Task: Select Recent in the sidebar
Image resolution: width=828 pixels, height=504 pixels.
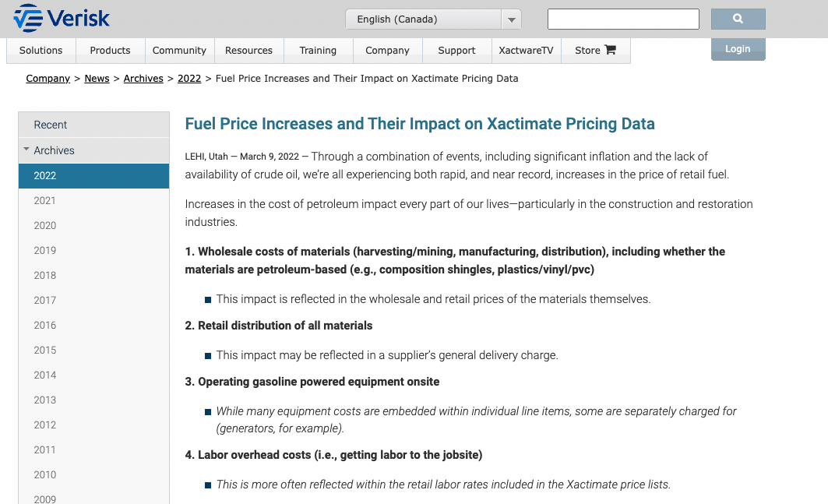Action: click(51, 125)
